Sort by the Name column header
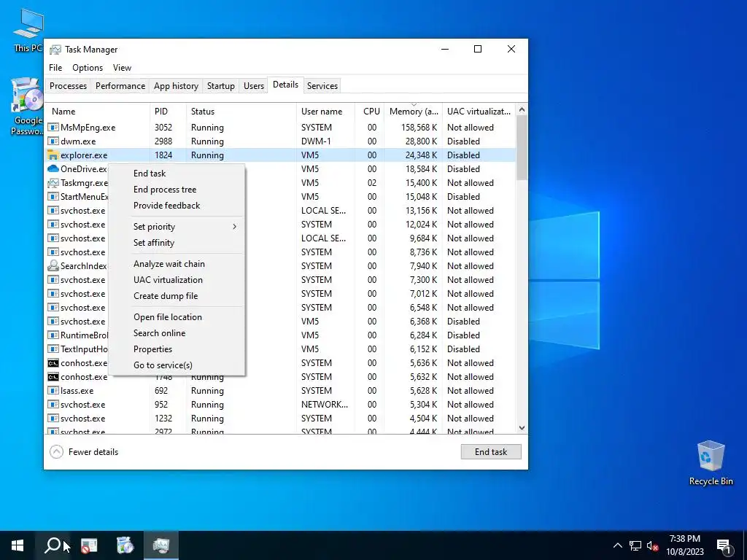The image size is (747, 560). [98, 112]
